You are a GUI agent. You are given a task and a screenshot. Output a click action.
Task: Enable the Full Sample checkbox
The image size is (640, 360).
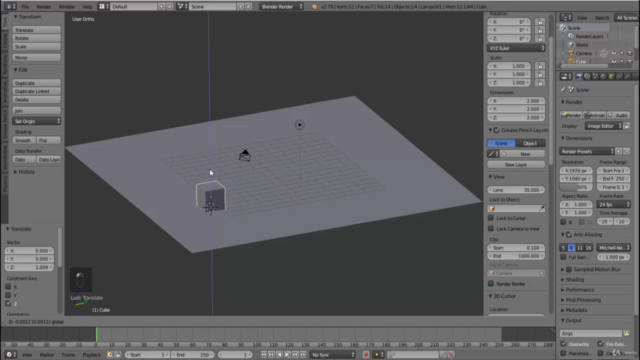click(563, 257)
